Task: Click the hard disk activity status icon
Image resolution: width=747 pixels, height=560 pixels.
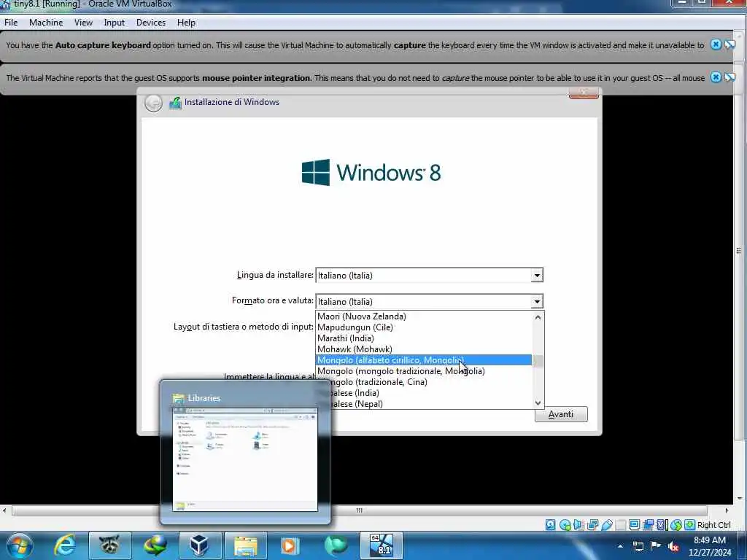Action: pos(550,525)
